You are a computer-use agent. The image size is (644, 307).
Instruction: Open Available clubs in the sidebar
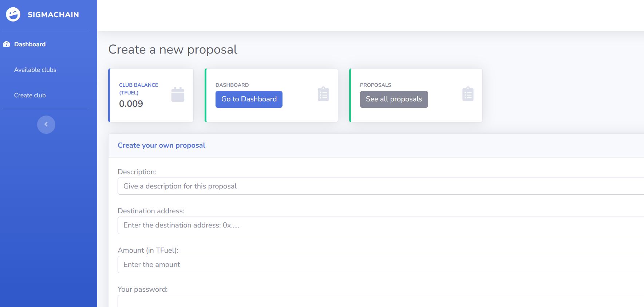[x=35, y=70]
